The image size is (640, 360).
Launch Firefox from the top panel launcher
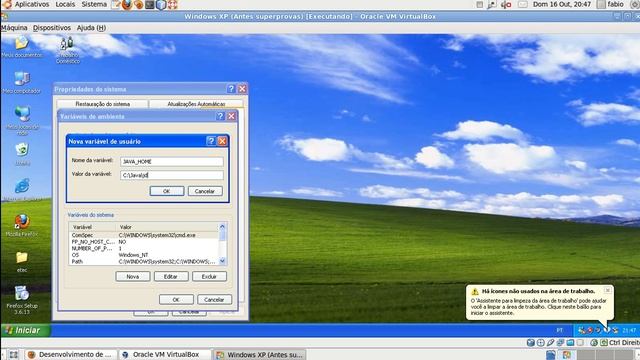coord(127,4)
